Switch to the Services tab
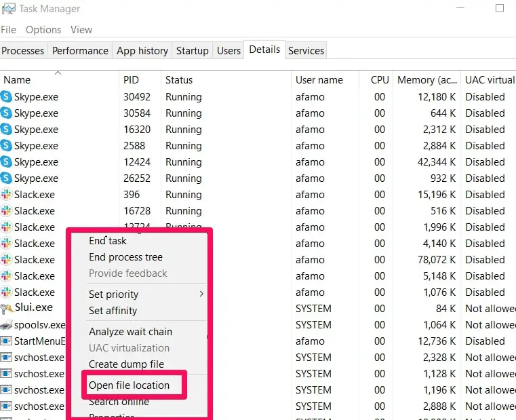This screenshot has width=516, height=420. coord(306,51)
